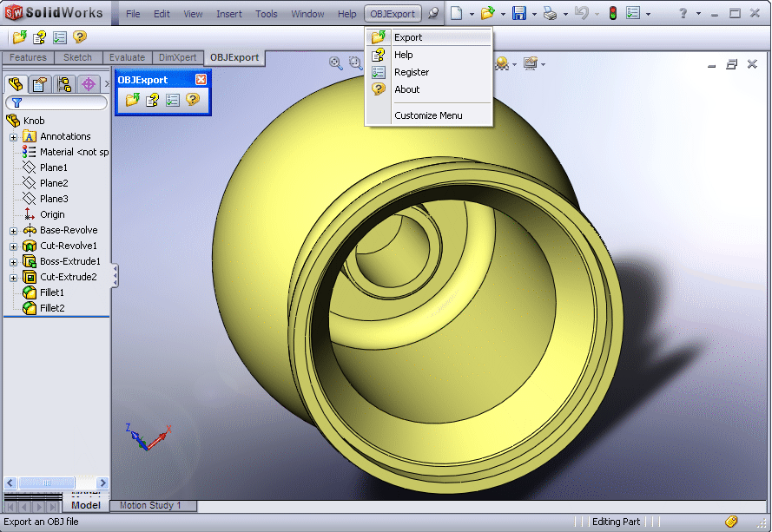Open PropertyManager tab icon

[39, 84]
